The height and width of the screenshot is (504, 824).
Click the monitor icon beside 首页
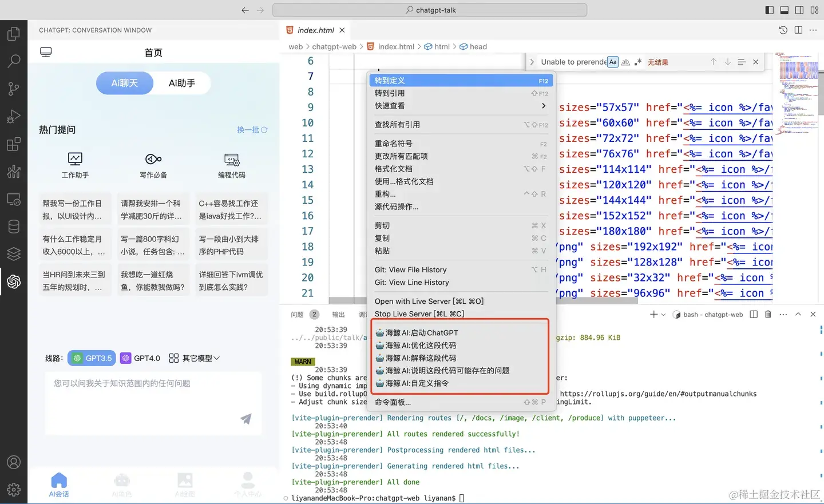click(x=46, y=52)
